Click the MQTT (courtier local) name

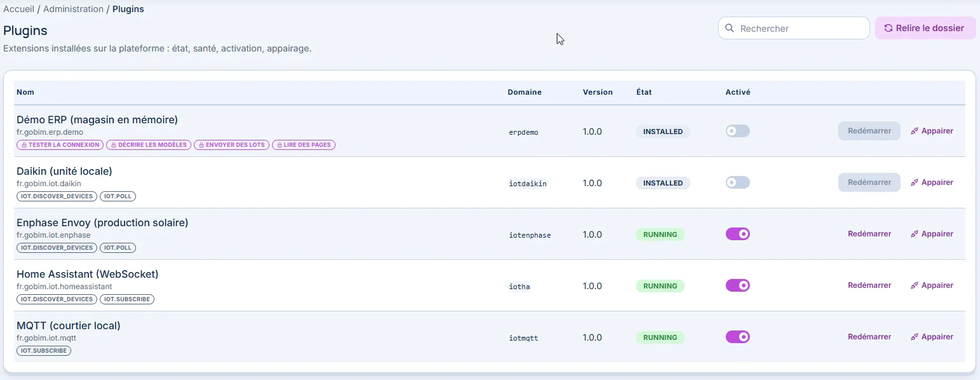69,325
